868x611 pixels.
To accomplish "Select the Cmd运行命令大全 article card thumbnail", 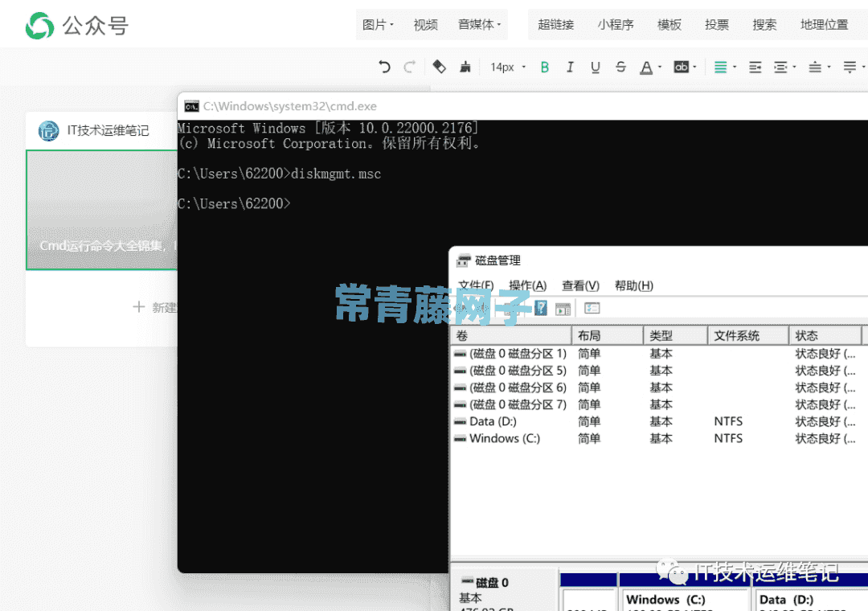I will tap(102, 210).
